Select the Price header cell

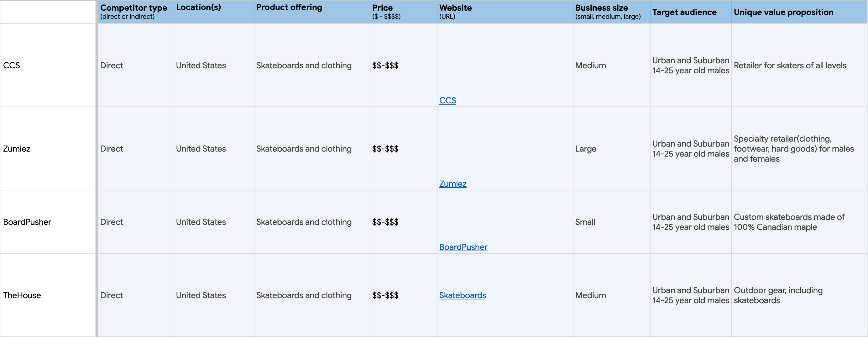click(x=404, y=12)
